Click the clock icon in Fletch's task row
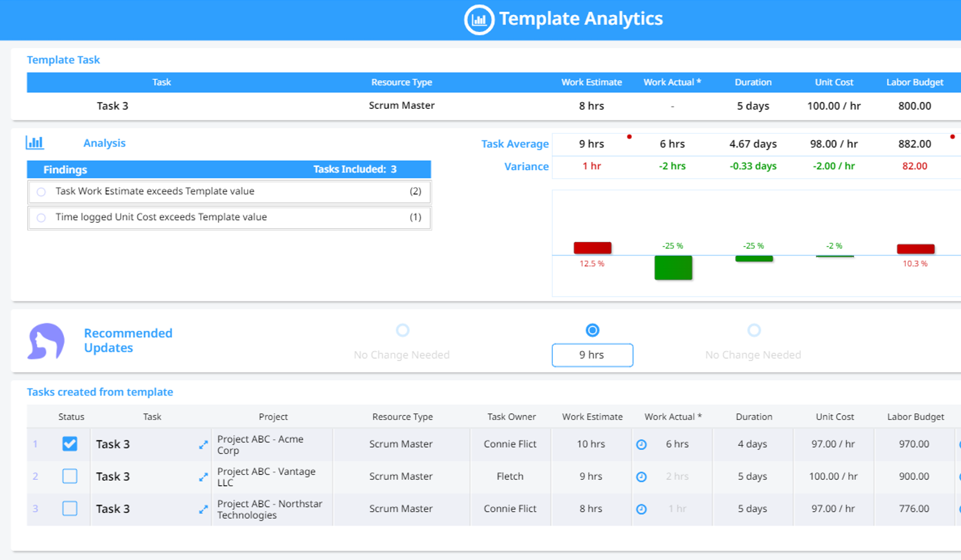 tap(642, 477)
